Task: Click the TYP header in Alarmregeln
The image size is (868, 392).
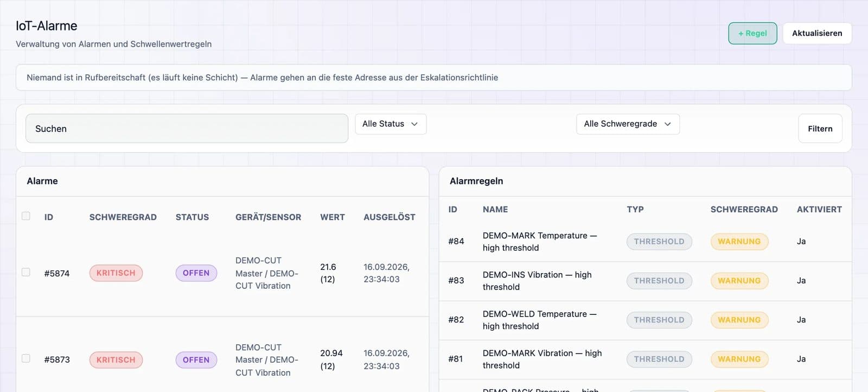Action: point(635,210)
